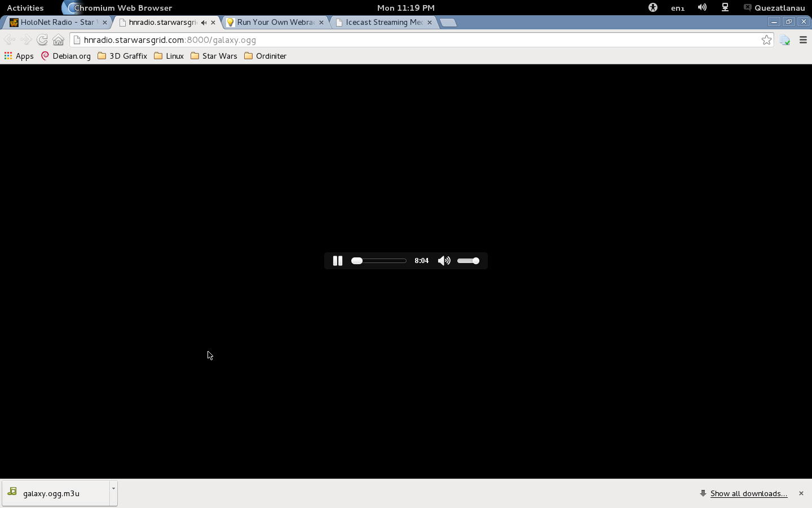Open the clock and calendar menu
This screenshot has height=508, width=812.
click(x=406, y=8)
